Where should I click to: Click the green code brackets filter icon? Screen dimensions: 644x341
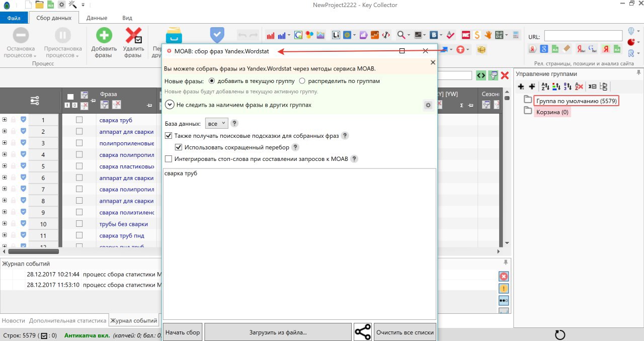(x=481, y=75)
